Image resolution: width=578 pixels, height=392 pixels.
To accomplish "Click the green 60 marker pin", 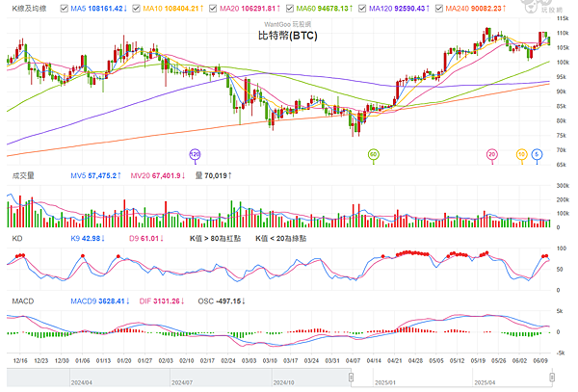I will (x=374, y=155).
